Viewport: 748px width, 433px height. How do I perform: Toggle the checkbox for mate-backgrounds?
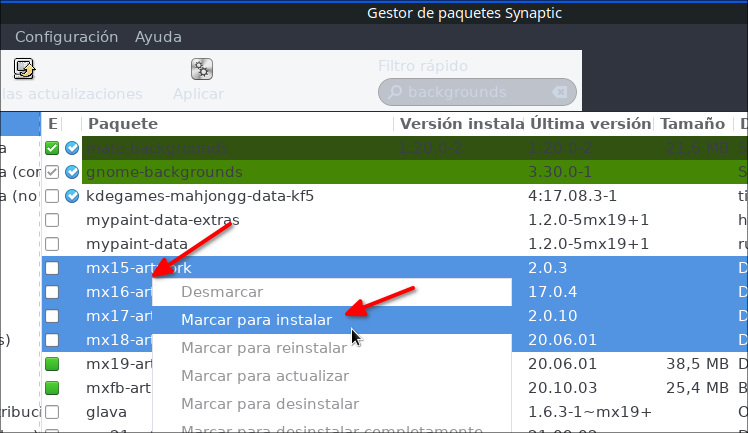(52, 148)
